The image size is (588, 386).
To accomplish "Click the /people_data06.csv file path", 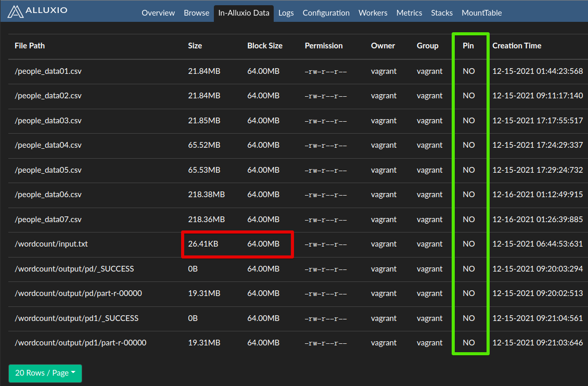I will (48, 195).
